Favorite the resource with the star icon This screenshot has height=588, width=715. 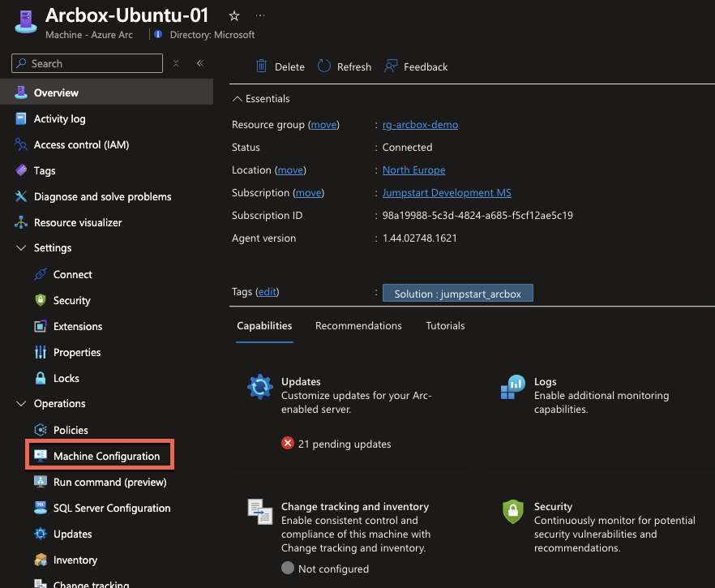point(234,16)
